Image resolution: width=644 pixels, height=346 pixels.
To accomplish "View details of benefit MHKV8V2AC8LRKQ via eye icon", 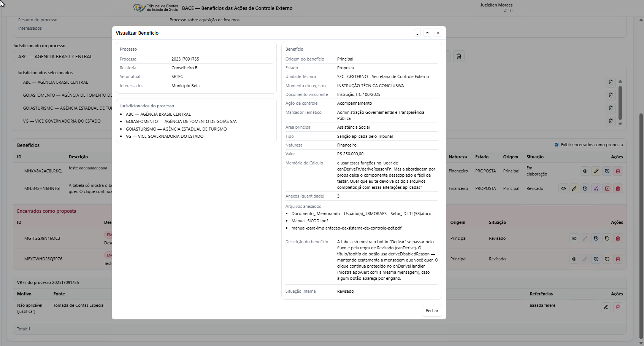I will 585,171.
